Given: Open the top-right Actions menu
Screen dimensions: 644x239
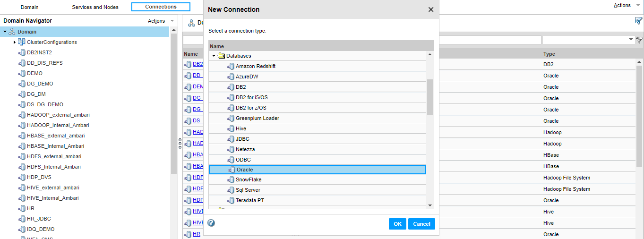Looking at the screenshot, I should (x=627, y=6).
